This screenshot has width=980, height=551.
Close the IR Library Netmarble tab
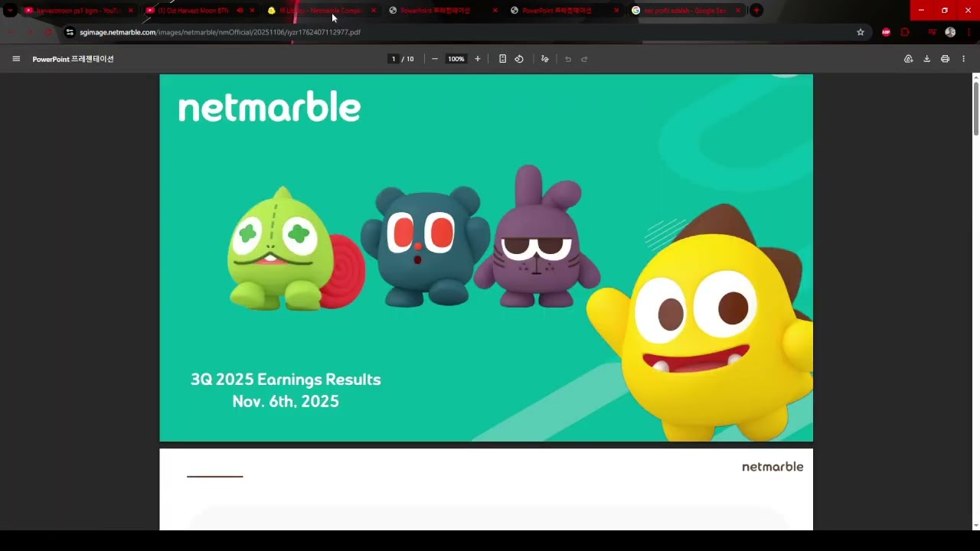[x=374, y=11]
